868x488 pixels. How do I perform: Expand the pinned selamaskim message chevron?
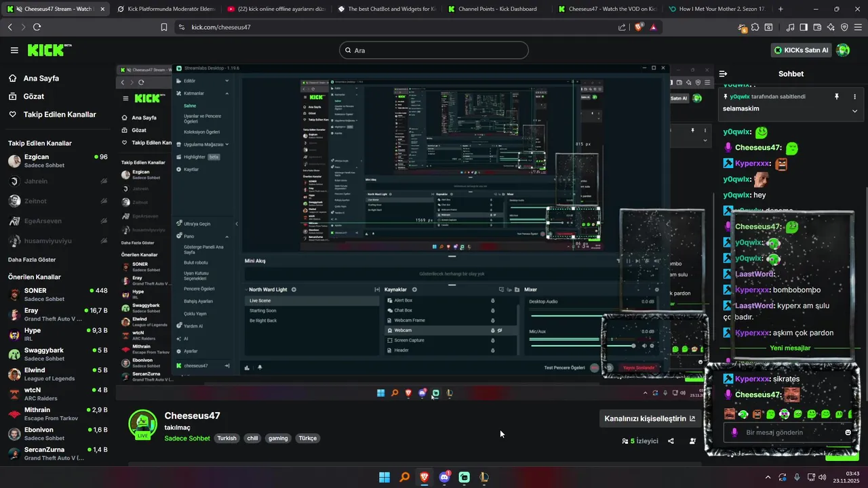[854, 110]
